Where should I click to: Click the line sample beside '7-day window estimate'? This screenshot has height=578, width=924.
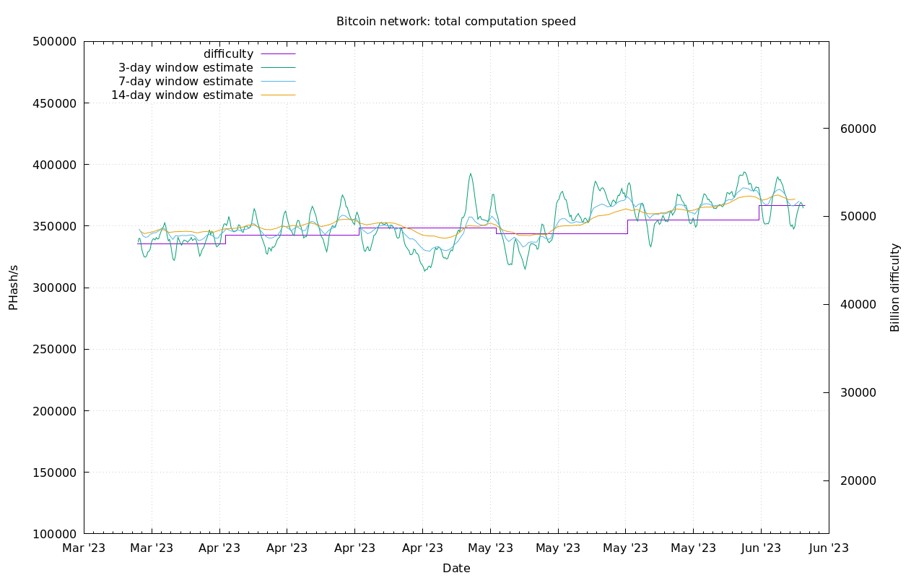coord(278,82)
